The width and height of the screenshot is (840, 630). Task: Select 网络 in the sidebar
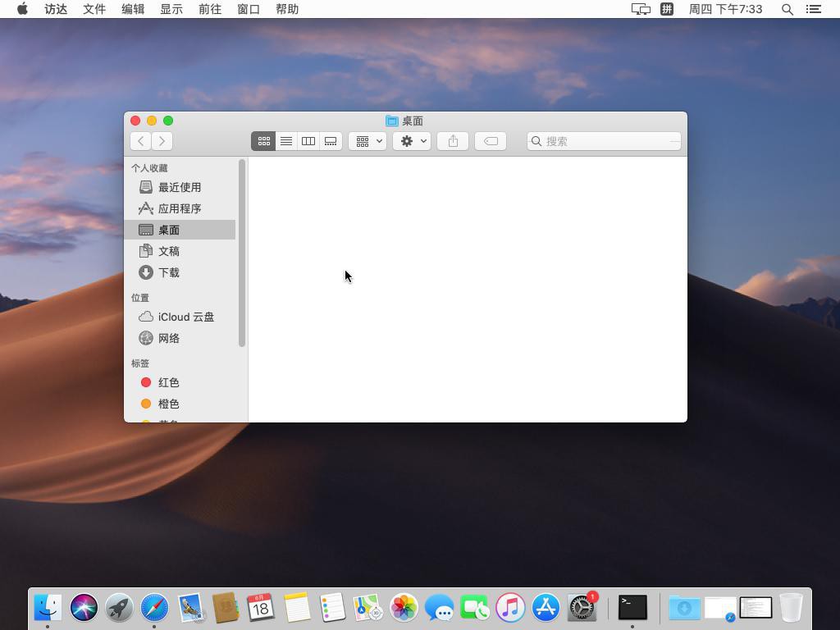[x=180, y=338]
